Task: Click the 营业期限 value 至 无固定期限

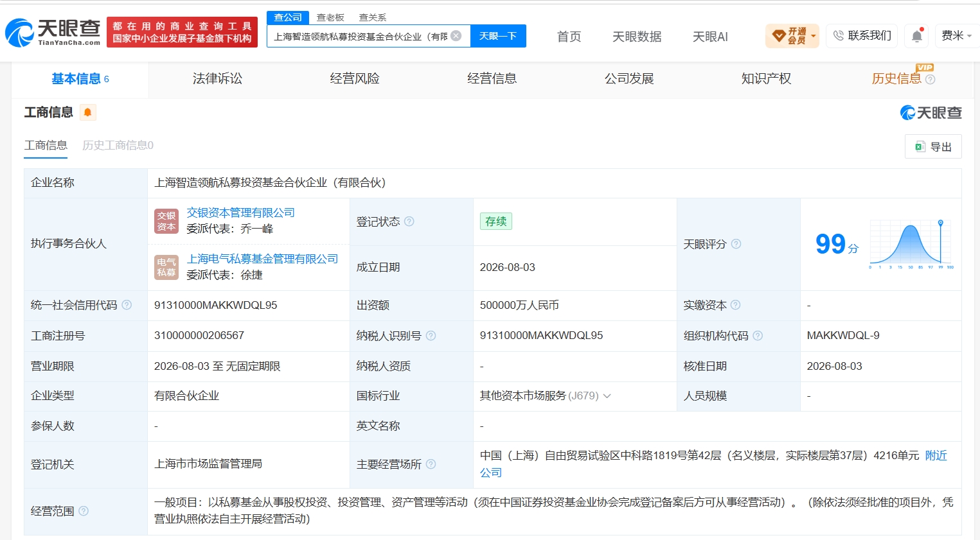Action: click(217, 366)
